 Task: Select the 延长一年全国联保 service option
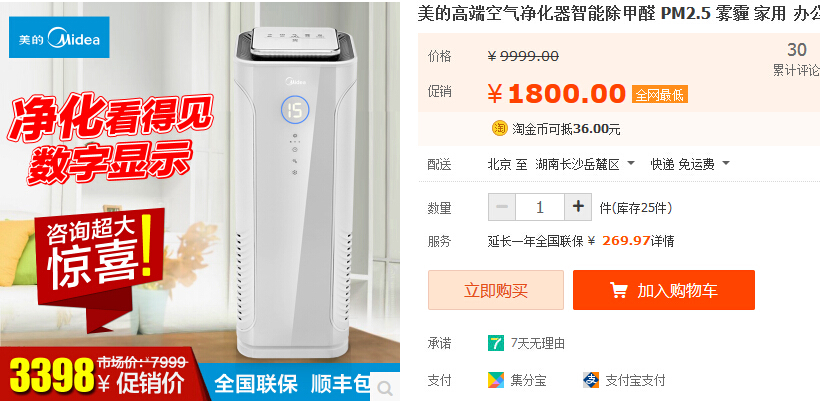[x=536, y=241]
